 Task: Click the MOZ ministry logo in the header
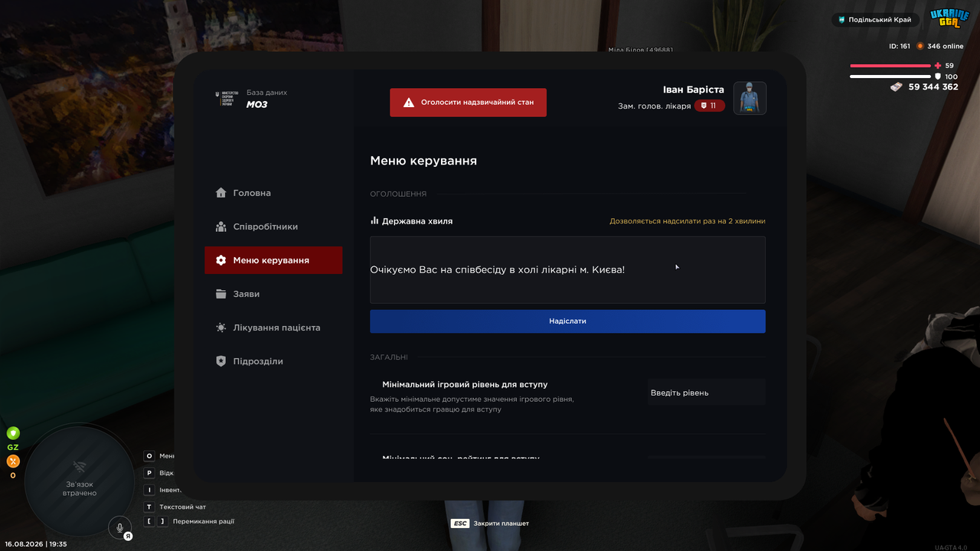coord(227,98)
